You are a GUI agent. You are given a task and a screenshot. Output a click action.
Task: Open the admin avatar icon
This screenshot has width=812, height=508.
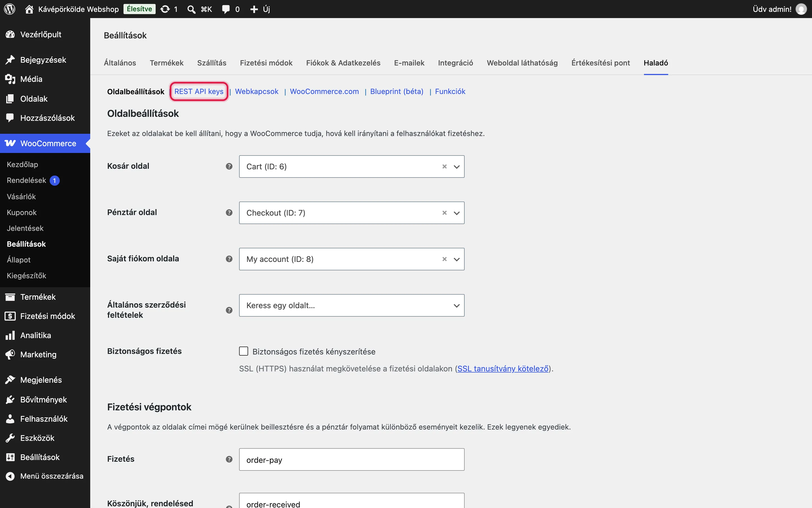801,9
